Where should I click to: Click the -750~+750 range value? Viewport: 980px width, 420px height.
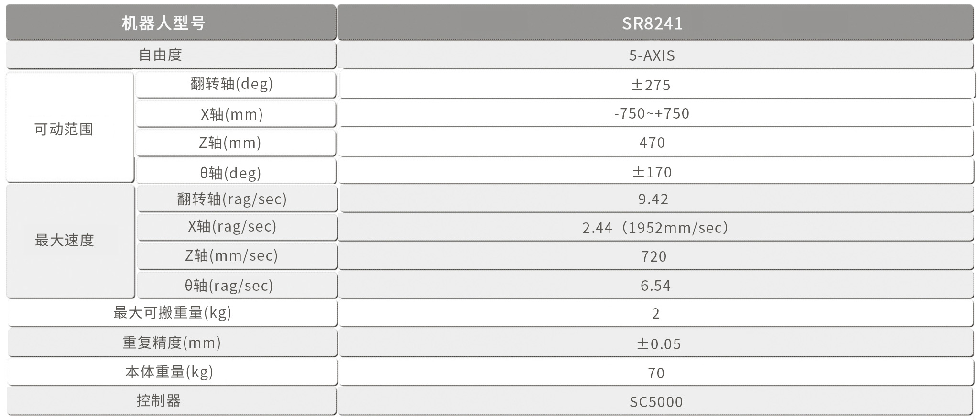pyautogui.click(x=652, y=113)
